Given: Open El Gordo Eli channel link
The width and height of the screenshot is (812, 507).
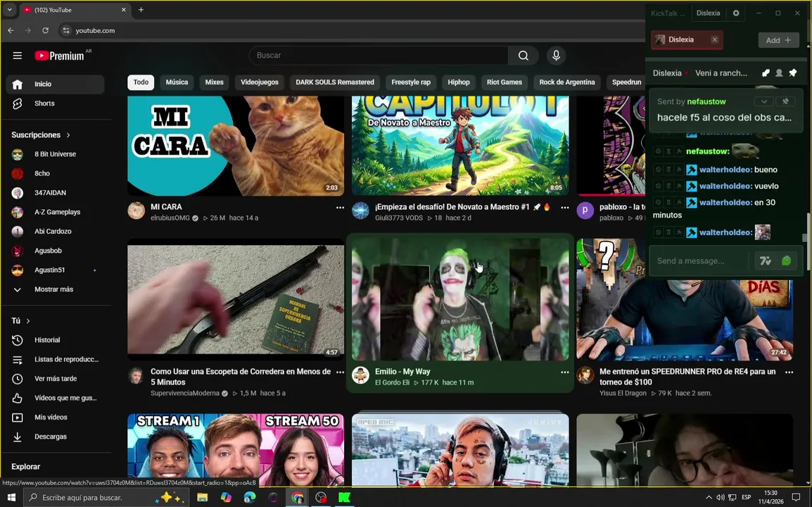Looking at the screenshot, I should pos(392,383).
